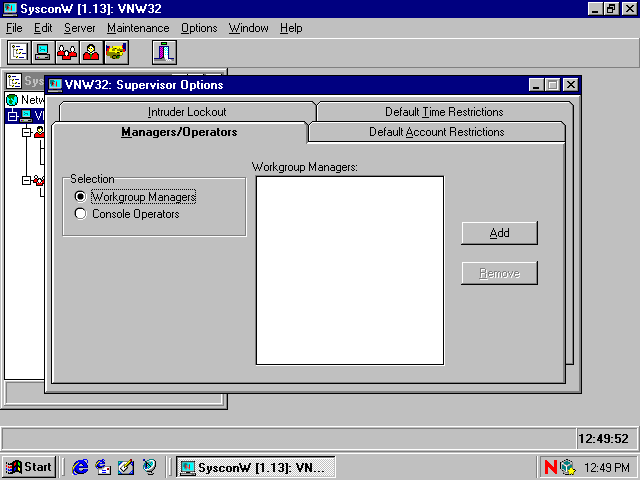Open the File menu
The width and height of the screenshot is (640, 480).
14,28
